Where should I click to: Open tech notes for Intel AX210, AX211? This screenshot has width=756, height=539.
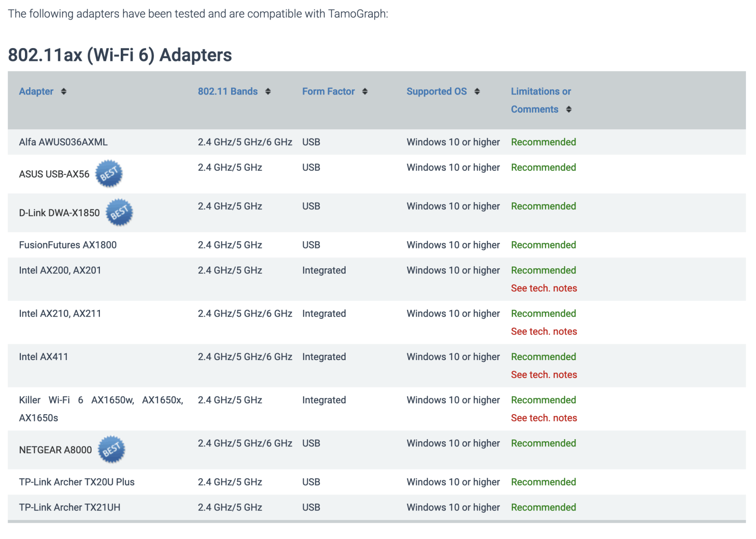pos(544,331)
